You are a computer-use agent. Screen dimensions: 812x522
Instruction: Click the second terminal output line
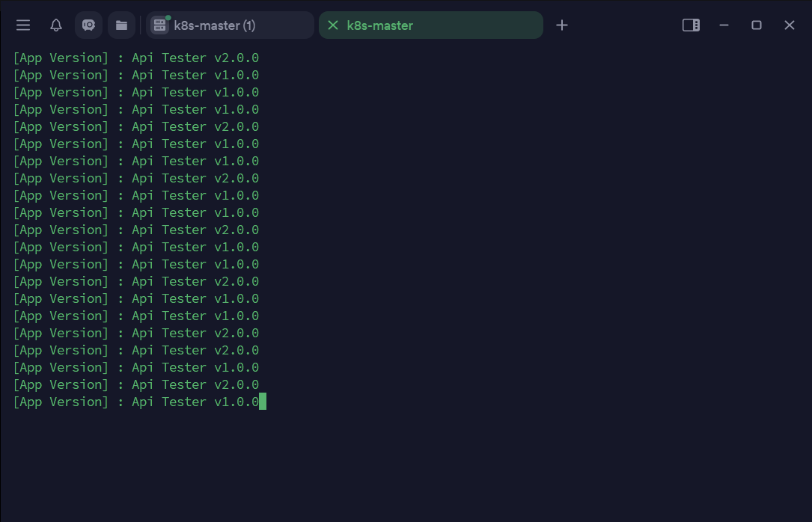(136, 76)
